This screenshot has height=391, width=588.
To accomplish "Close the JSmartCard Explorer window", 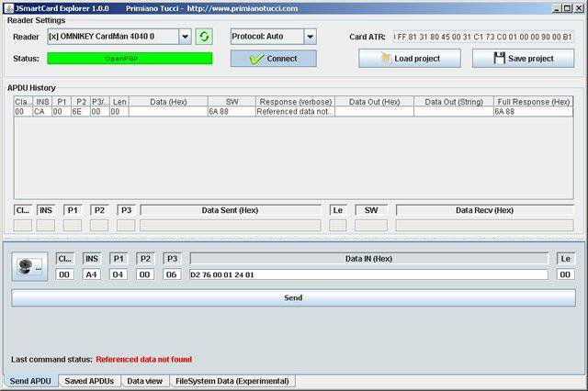I will (578, 8).
